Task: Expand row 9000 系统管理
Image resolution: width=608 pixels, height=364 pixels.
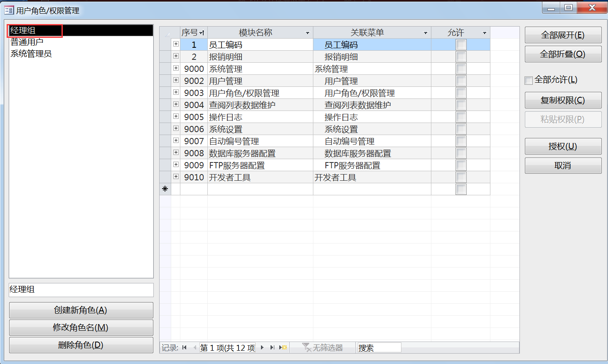Action: click(176, 68)
